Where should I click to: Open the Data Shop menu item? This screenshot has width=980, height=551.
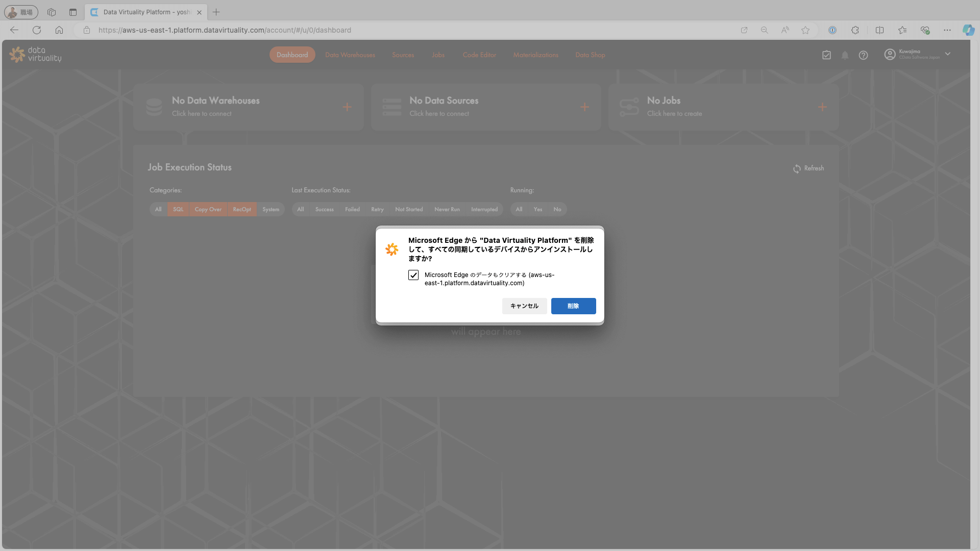pyautogui.click(x=590, y=55)
